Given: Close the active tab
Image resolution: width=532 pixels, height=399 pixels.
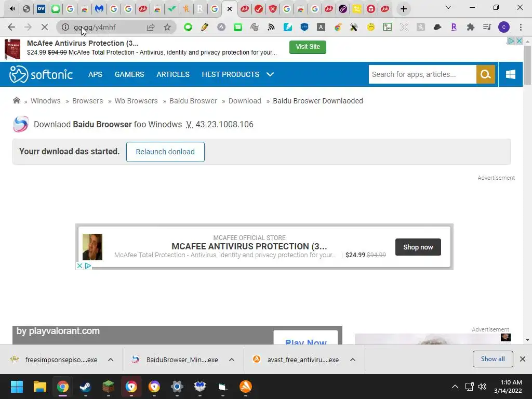Looking at the screenshot, I should point(230,9).
